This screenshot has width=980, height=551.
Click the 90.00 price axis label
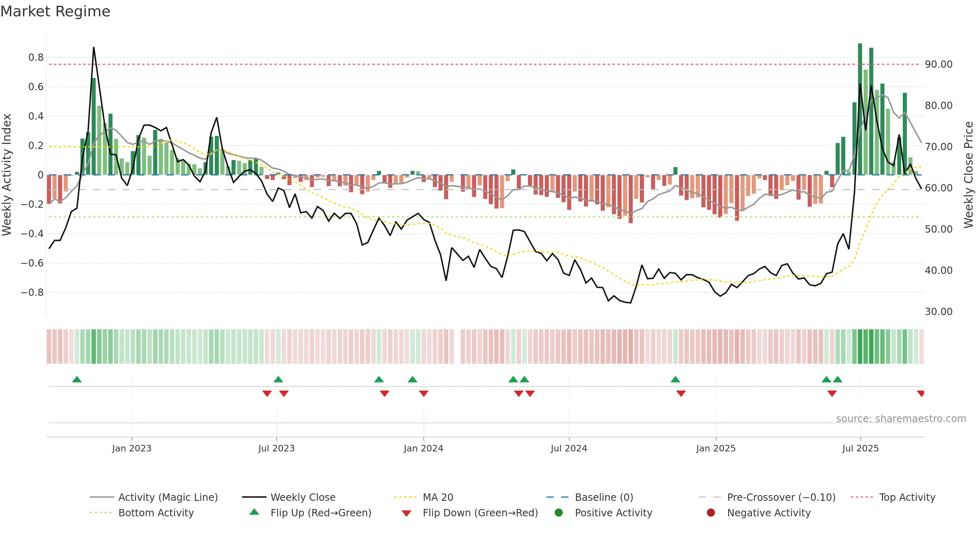point(939,64)
